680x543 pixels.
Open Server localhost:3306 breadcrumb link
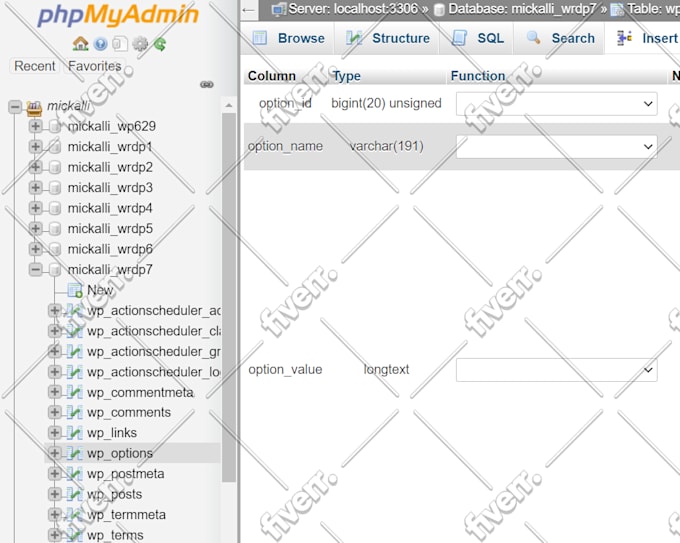(x=353, y=9)
